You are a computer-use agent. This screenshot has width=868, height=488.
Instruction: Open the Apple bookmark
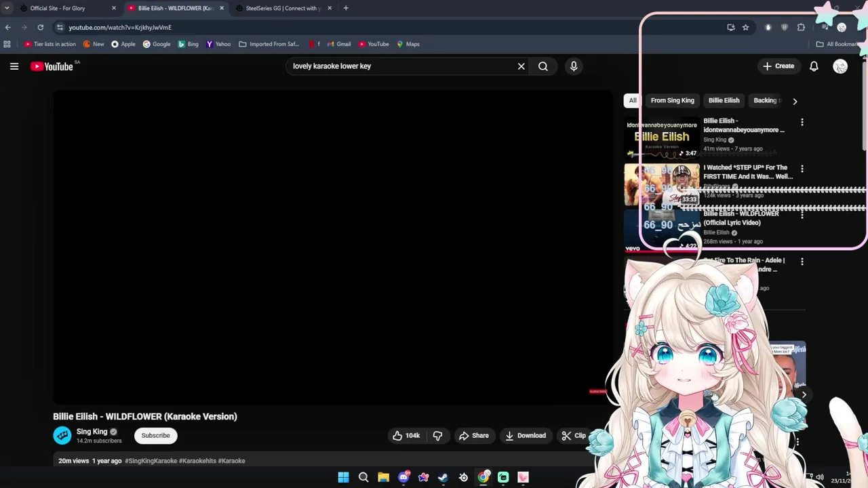click(123, 44)
